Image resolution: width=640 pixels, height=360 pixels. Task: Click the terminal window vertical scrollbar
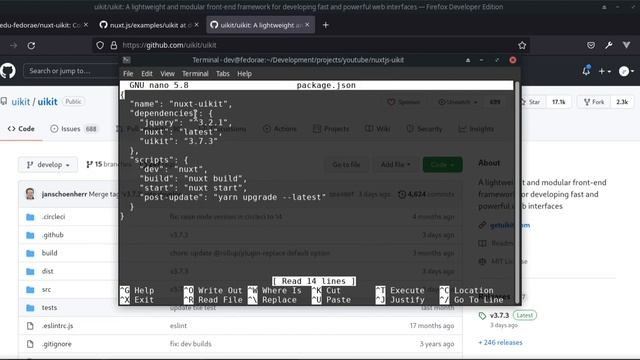[x=517, y=192]
